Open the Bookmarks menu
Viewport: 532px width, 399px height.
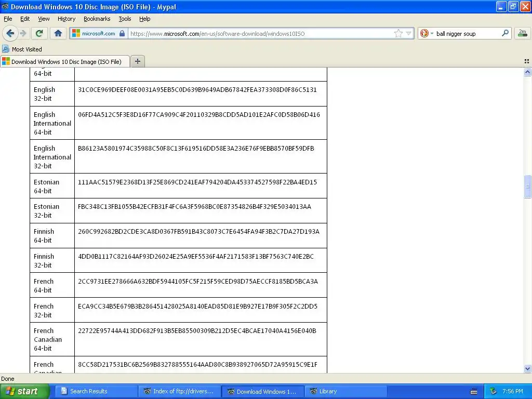[97, 19]
